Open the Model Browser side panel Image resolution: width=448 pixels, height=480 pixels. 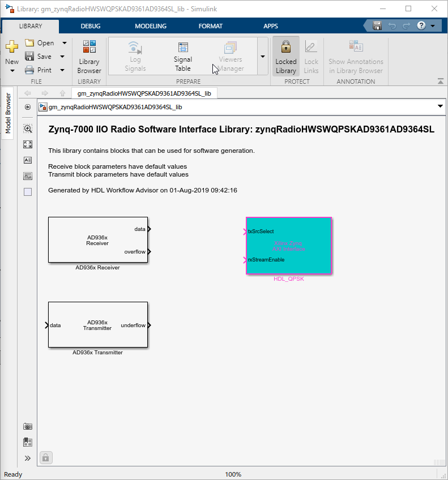pyautogui.click(x=8, y=113)
